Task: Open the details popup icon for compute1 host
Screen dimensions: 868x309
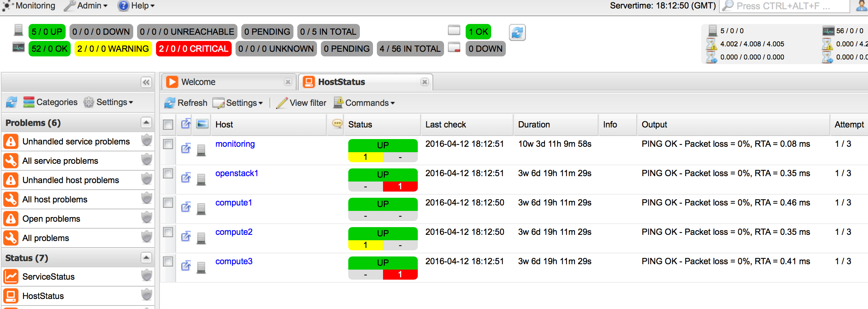Action: pyautogui.click(x=186, y=207)
